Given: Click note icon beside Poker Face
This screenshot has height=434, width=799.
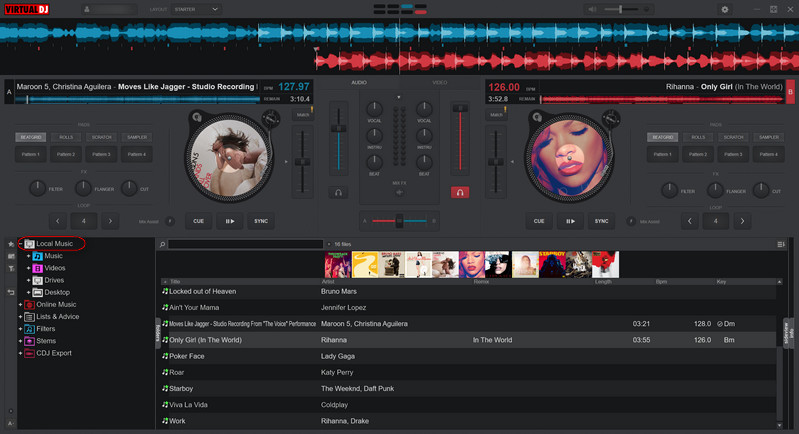Looking at the screenshot, I should (165, 356).
